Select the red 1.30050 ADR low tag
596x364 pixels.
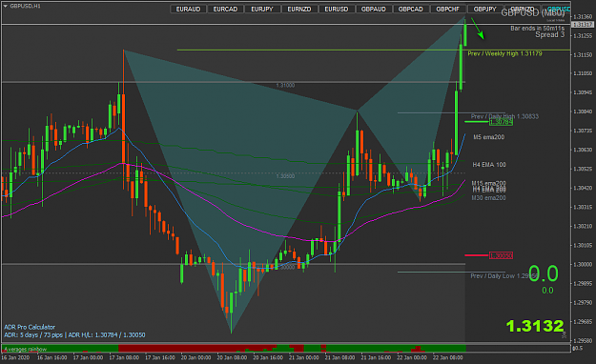tap(501, 255)
